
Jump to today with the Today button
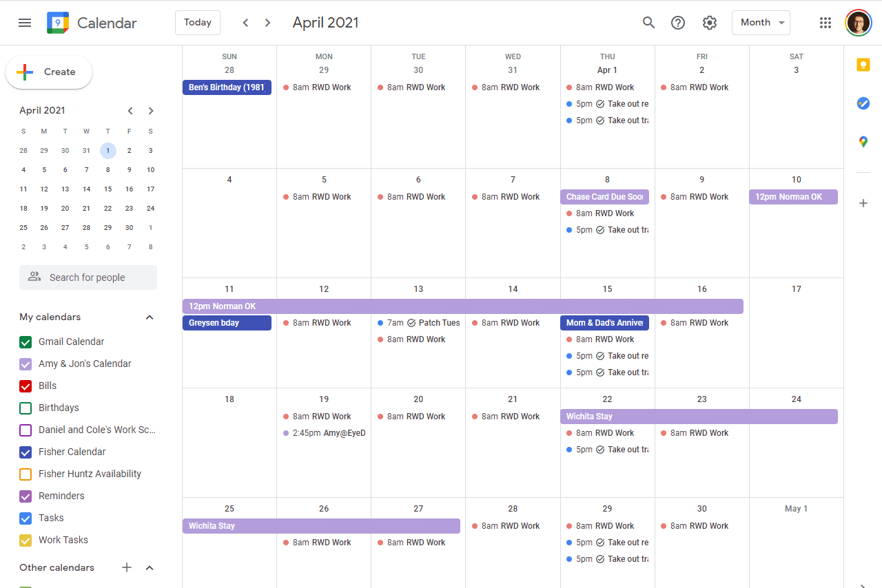tap(197, 22)
